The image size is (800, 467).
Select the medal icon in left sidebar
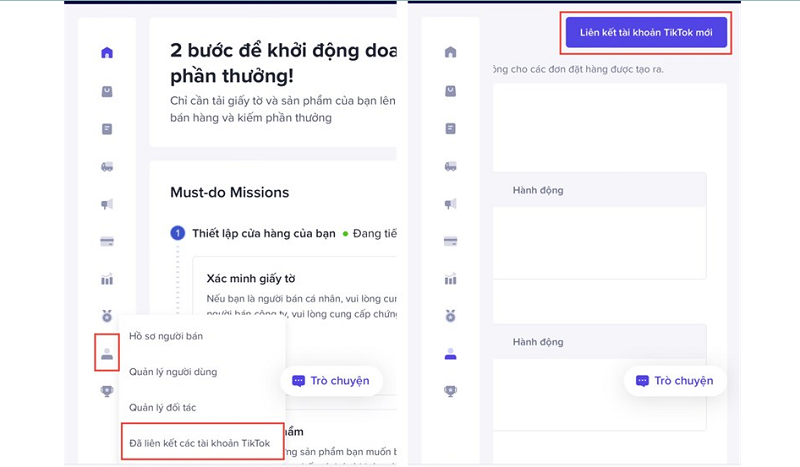tap(107, 316)
